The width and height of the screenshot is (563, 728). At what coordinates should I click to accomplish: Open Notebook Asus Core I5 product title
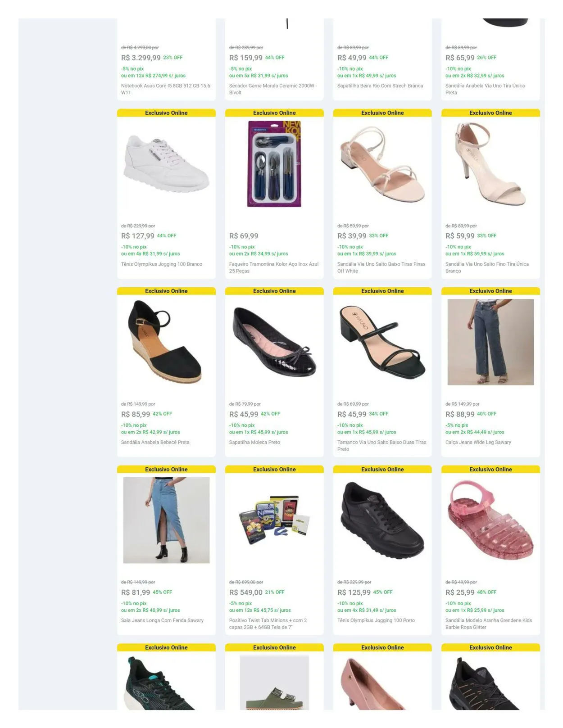click(166, 89)
